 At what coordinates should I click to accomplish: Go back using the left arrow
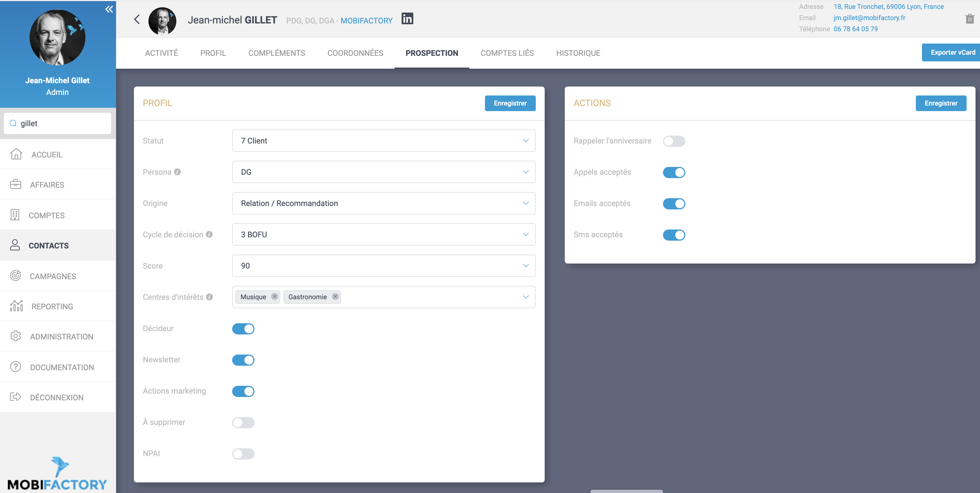137,20
